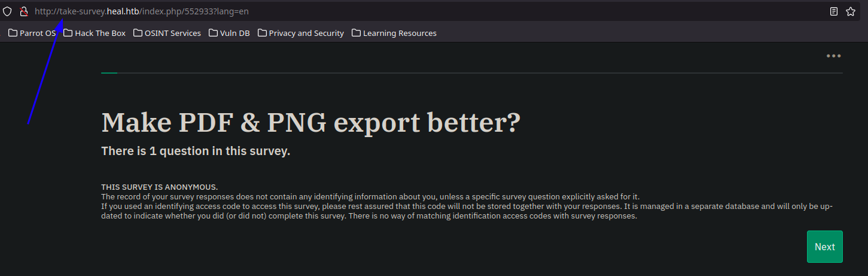Open the Vuln DB bookmarks folder
868x276 pixels.
coord(229,33)
